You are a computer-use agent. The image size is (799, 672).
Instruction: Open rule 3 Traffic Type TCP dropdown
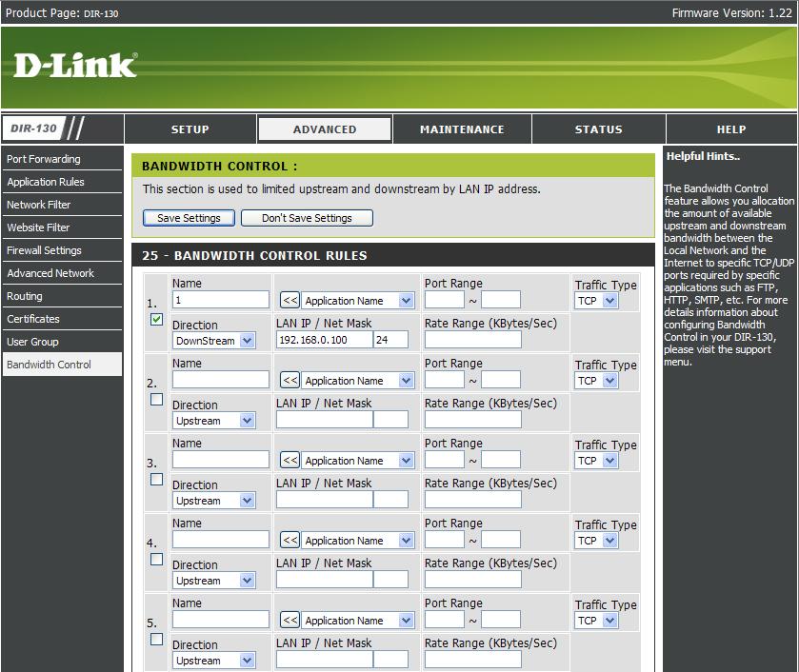596,461
